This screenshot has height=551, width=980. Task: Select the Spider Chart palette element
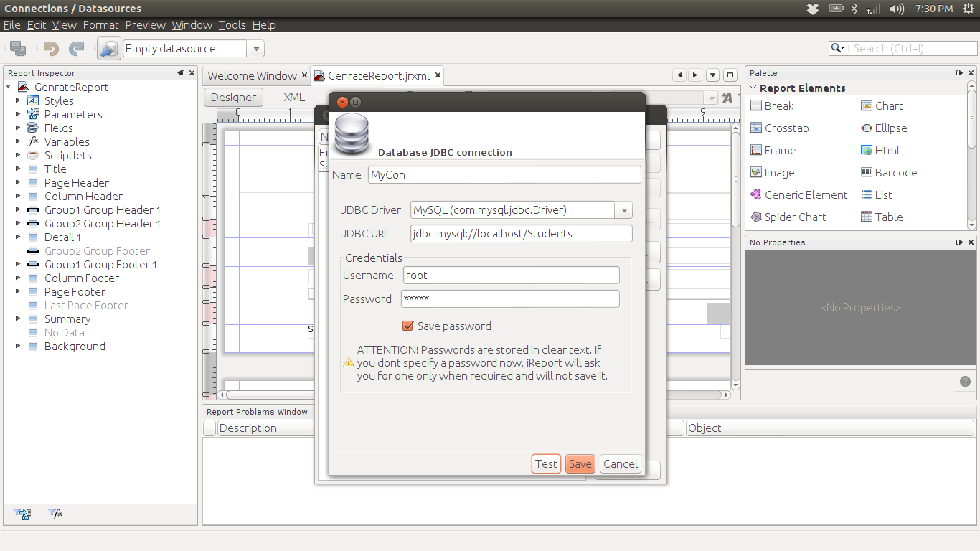(x=795, y=217)
